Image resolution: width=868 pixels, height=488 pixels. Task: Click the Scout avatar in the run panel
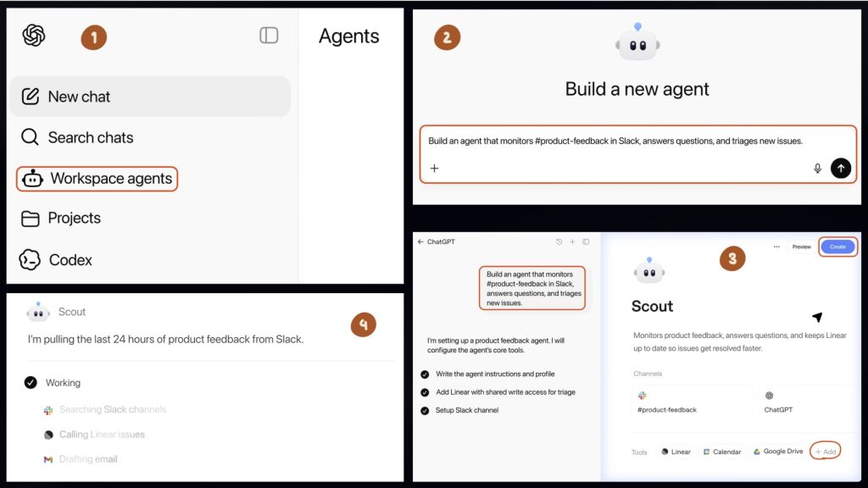(x=38, y=313)
